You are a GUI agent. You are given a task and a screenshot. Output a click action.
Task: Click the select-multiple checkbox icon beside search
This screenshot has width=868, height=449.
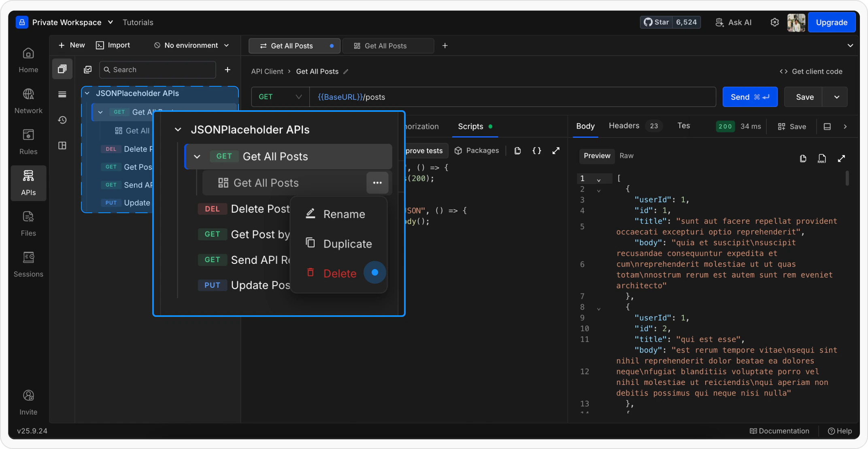click(x=88, y=70)
